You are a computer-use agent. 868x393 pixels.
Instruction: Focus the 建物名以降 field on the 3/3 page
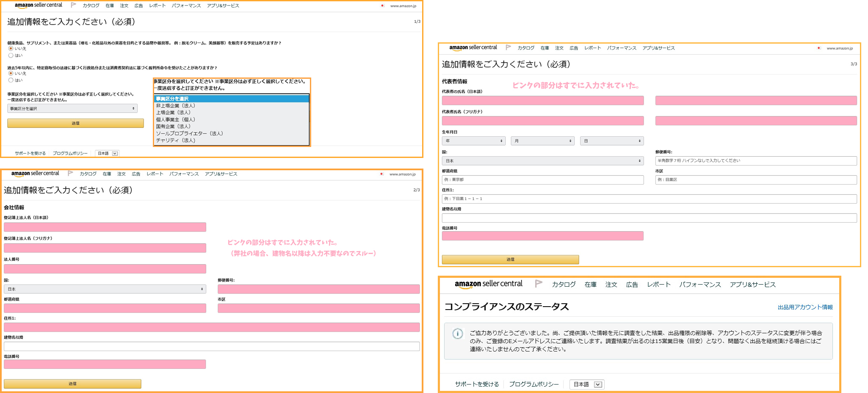(x=649, y=218)
